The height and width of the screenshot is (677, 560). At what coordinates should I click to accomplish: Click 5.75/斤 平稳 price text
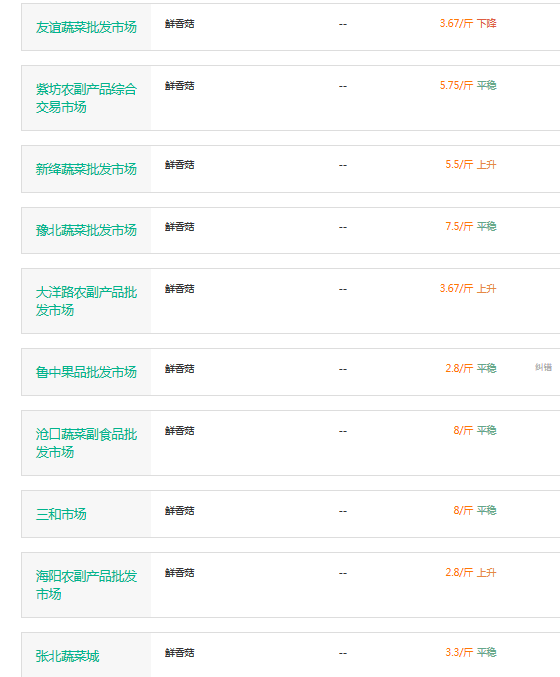(x=468, y=85)
